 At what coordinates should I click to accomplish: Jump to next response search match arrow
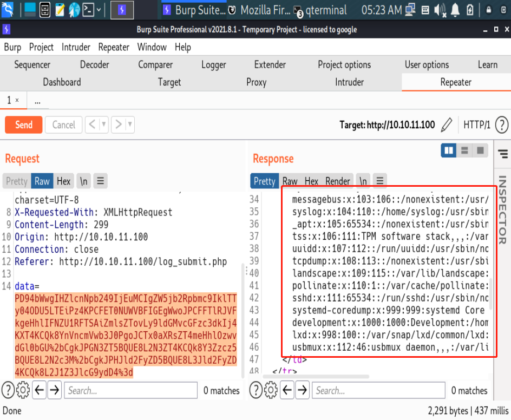click(x=303, y=390)
